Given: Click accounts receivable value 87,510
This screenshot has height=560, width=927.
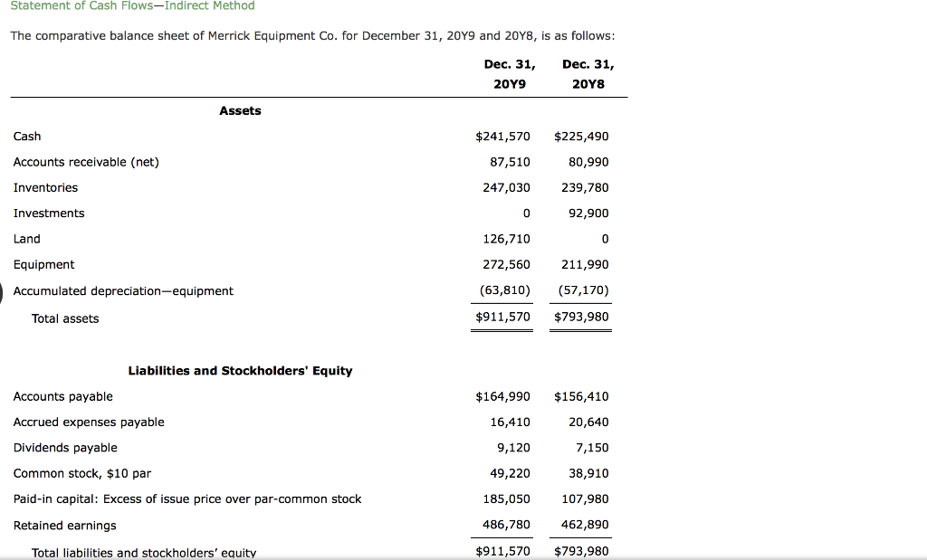Looking at the screenshot, I should [510, 162].
